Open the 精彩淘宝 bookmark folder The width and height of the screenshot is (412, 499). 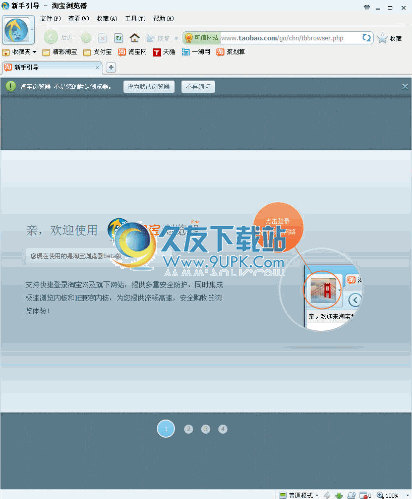pyautogui.click(x=60, y=52)
